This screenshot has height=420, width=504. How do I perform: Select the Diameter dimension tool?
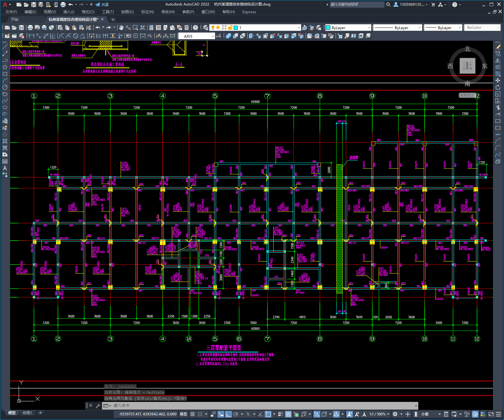coord(76,36)
